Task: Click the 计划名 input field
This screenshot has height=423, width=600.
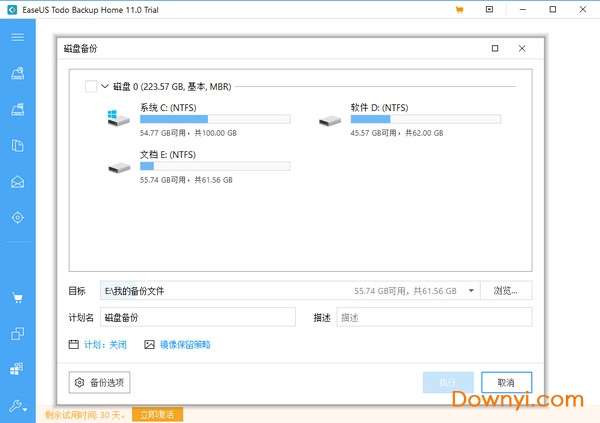Action: [x=198, y=317]
